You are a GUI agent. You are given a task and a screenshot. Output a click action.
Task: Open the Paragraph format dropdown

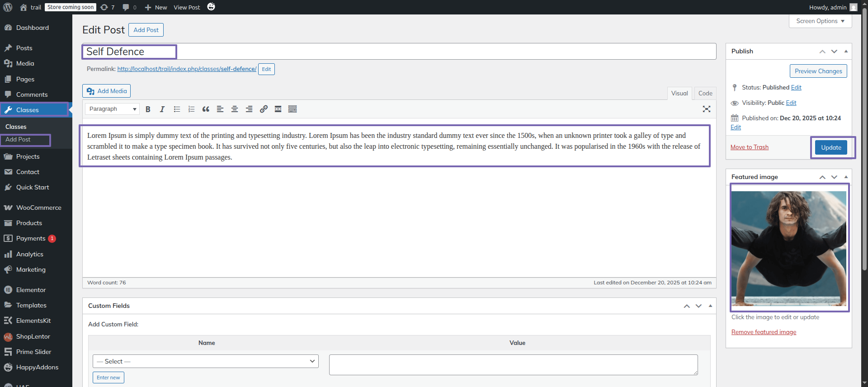coord(112,109)
